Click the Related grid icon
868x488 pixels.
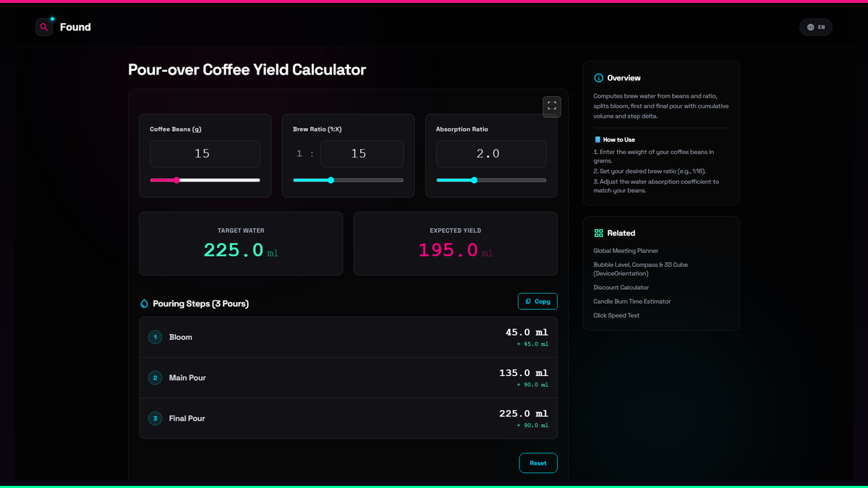598,234
